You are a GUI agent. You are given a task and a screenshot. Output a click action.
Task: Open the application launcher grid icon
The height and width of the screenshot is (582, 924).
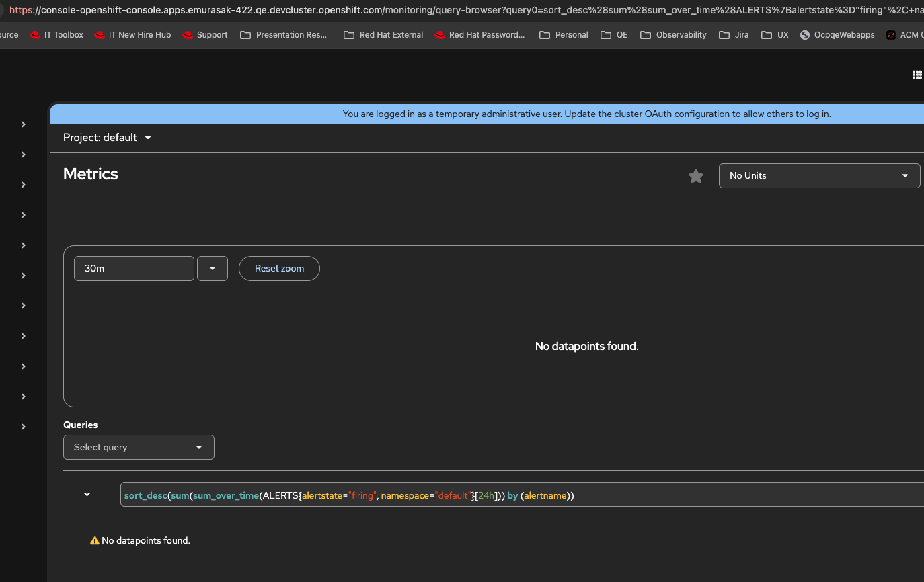tap(917, 75)
